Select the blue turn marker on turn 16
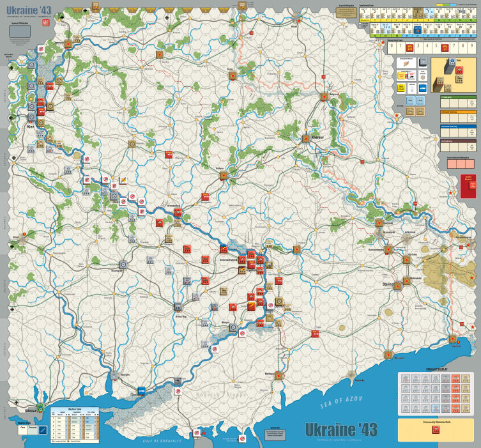Screen dimensions: 481x448 point(417,30)
